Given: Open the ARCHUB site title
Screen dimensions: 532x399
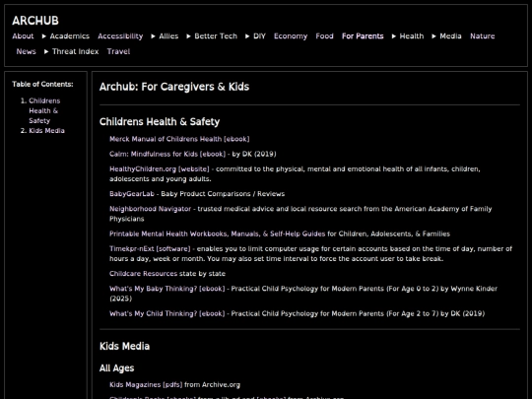Looking at the screenshot, I should point(35,21).
